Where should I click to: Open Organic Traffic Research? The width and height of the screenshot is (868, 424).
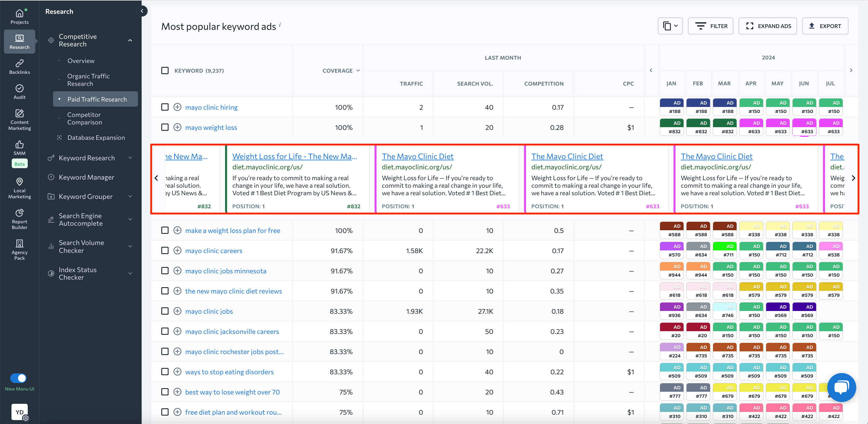pos(88,80)
